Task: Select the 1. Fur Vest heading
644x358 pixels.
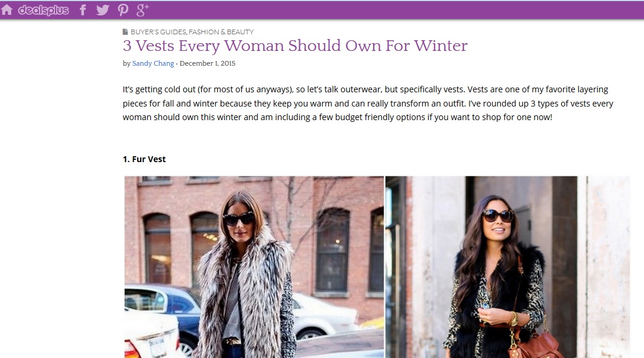Action: (144, 159)
